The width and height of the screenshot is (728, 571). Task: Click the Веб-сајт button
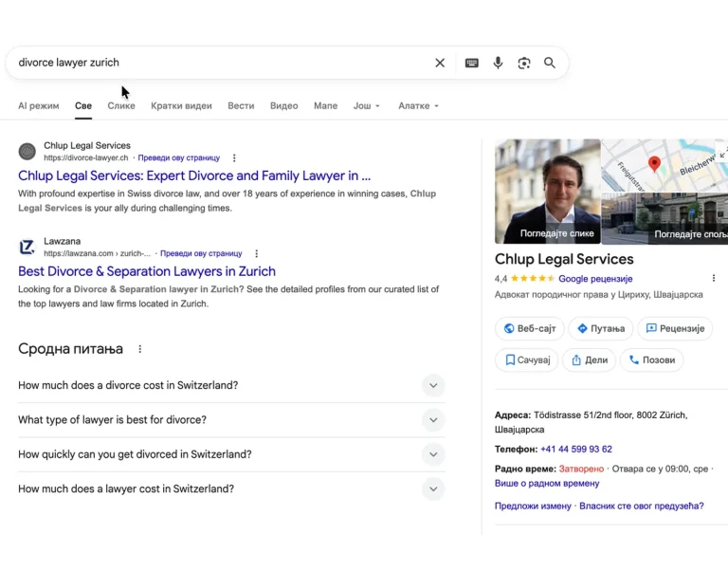[530, 328]
